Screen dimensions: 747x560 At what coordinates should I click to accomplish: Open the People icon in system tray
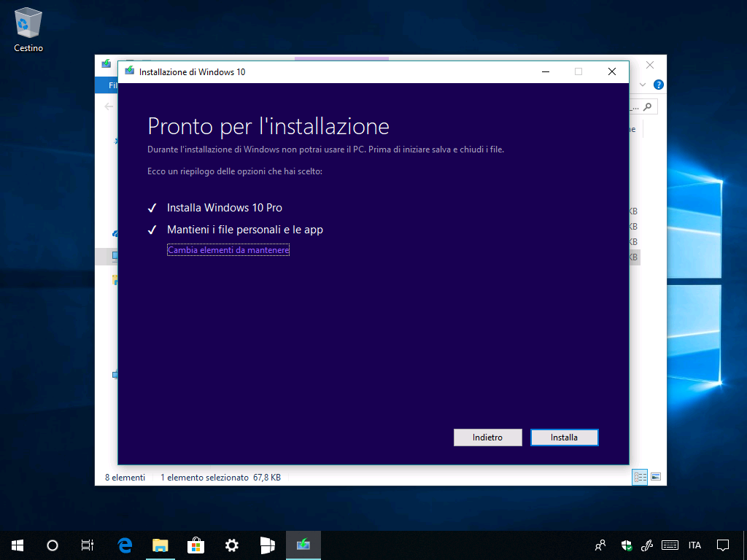600,545
